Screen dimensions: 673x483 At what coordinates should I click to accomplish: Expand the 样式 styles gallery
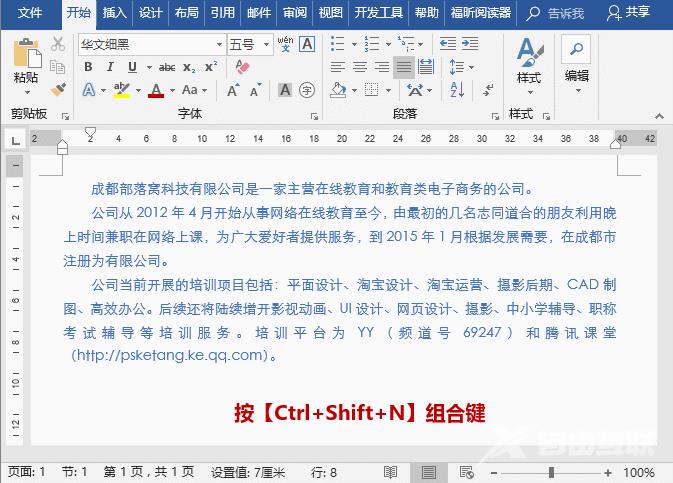(528, 62)
